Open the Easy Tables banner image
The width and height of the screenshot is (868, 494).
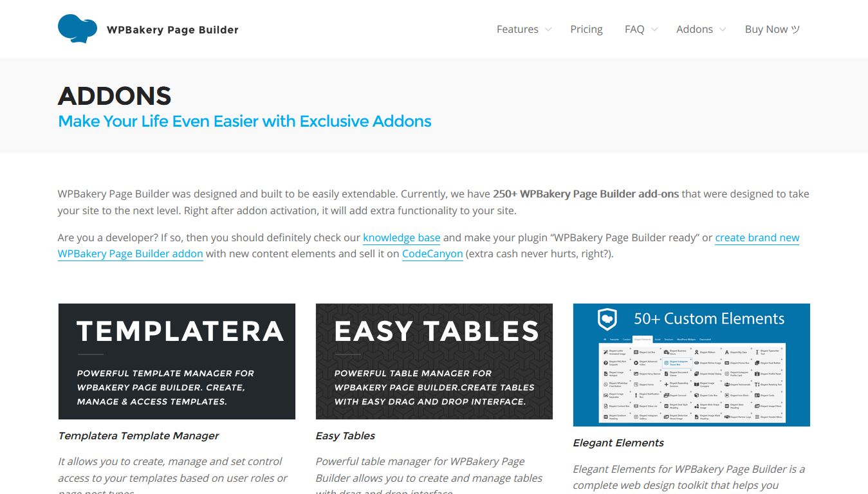click(434, 361)
